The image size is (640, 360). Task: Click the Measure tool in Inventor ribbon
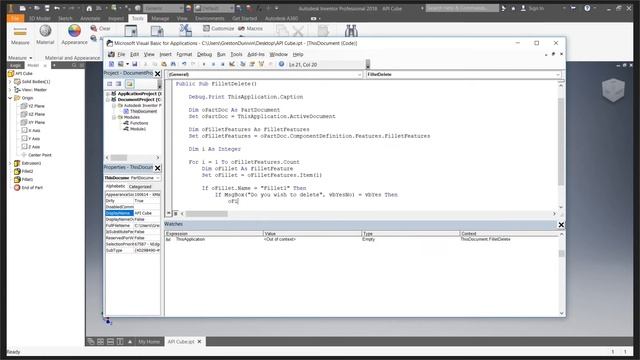[20, 36]
